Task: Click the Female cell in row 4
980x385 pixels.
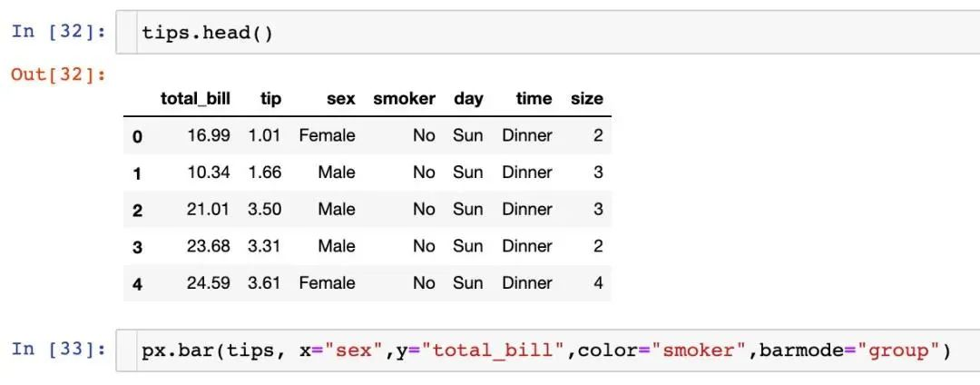Action: tap(327, 282)
